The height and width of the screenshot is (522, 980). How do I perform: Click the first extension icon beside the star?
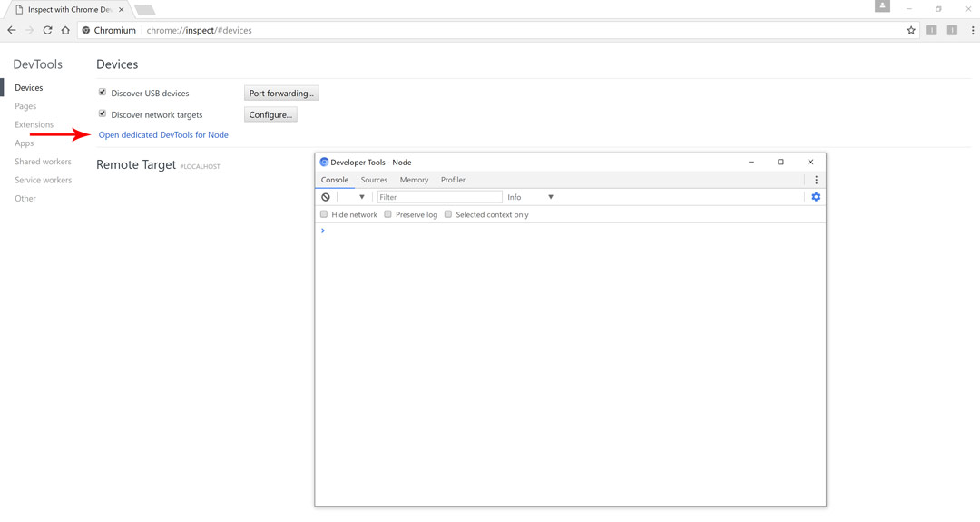click(931, 30)
